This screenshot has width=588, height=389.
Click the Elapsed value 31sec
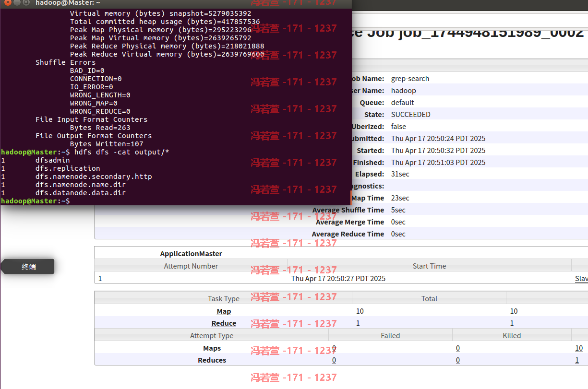pos(401,174)
